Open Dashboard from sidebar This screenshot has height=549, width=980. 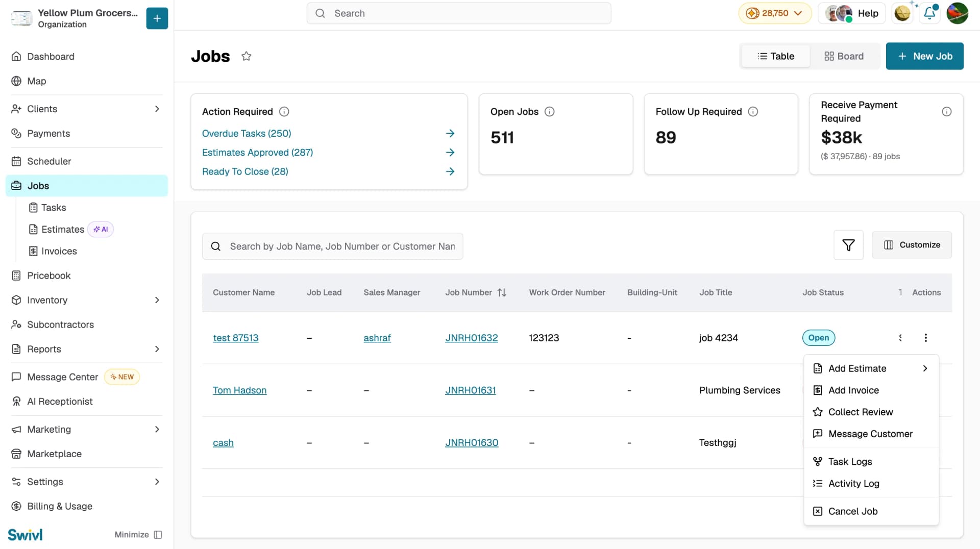pos(87,57)
